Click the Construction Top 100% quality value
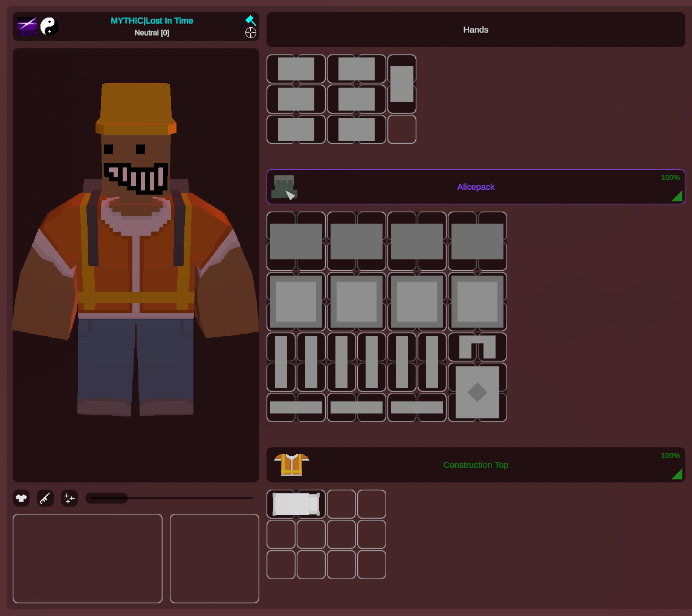Image resolution: width=692 pixels, height=616 pixels. coord(670,456)
